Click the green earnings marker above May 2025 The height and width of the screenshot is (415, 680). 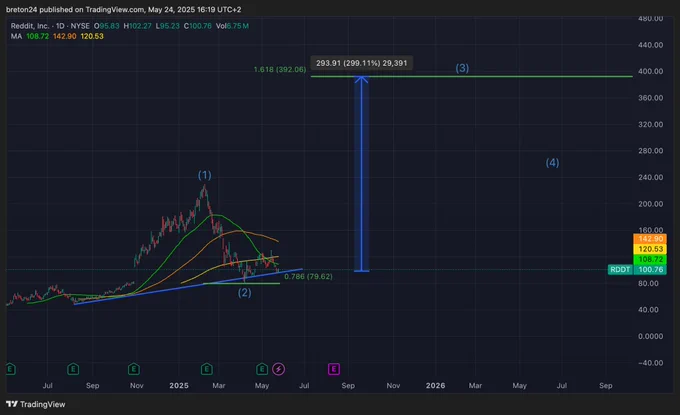pos(262,369)
